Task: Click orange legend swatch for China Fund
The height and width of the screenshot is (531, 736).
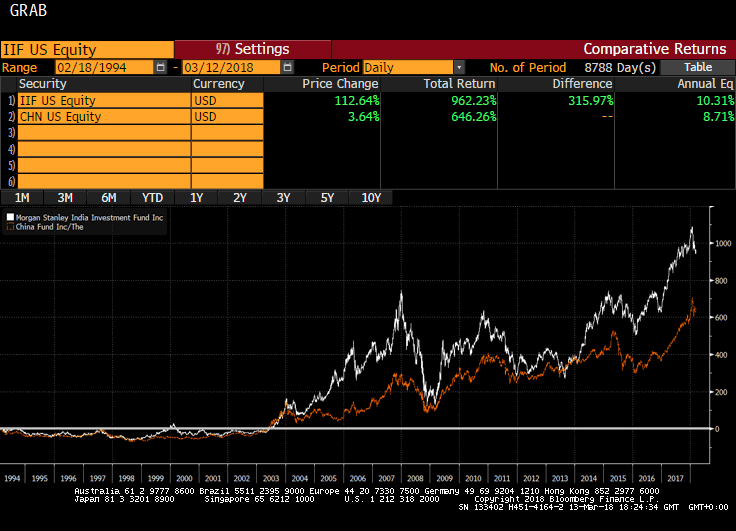Action: [10, 227]
